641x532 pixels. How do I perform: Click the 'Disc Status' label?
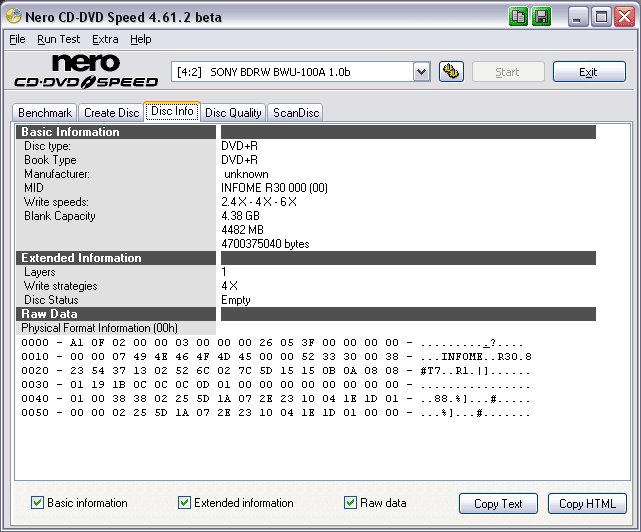pyautogui.click(x=51, y=300)
